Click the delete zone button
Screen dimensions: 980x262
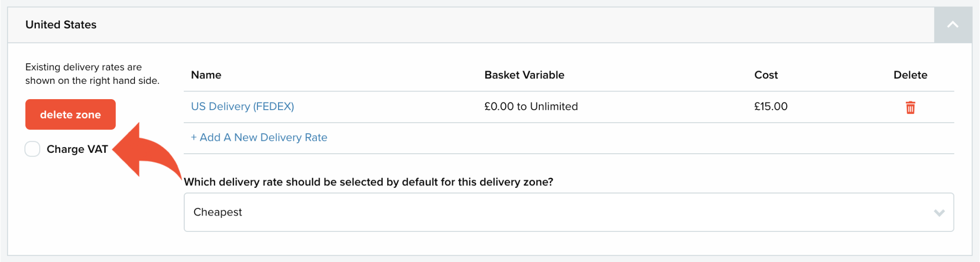(x=70, y=114)
